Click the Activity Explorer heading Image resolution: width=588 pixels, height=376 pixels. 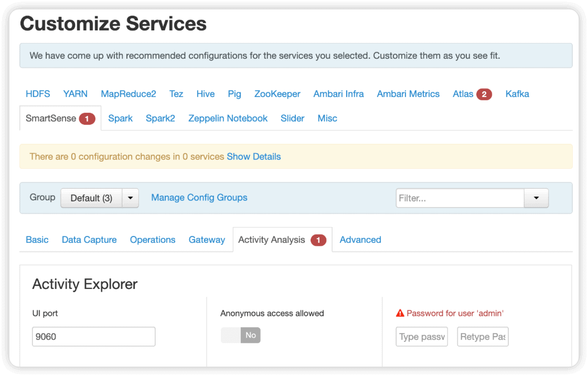(x=85, y=284)
